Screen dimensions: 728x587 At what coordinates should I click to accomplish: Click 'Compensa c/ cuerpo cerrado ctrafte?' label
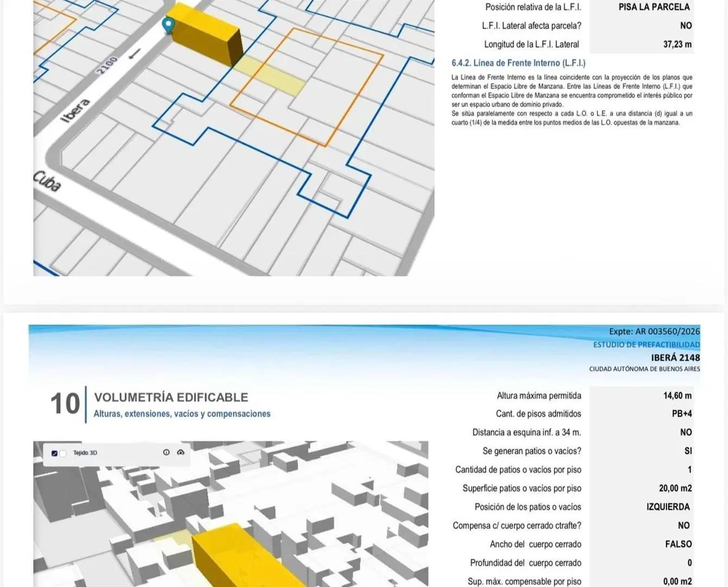coord(517,526)
